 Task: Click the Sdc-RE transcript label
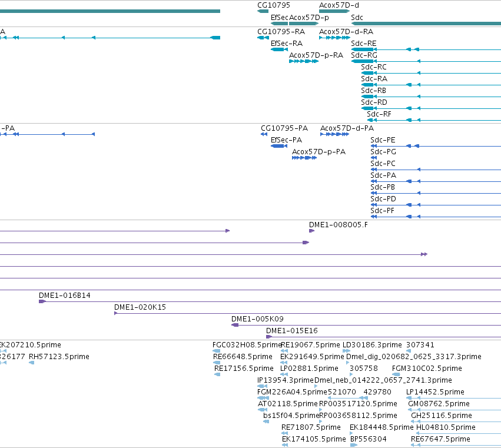pos(364,44)
